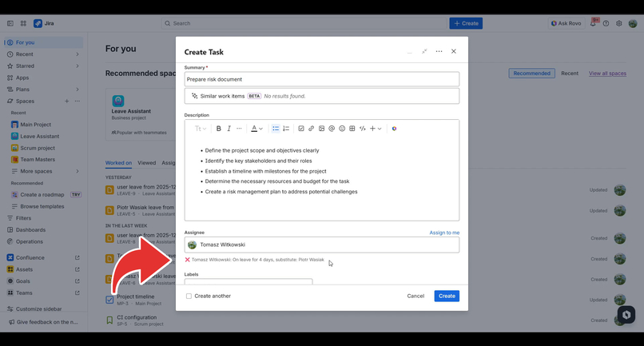Viewport: 644px width, 346px height.
Task: Click the View all spaces link
Action: pyautogui.click(x=607, y=74)
